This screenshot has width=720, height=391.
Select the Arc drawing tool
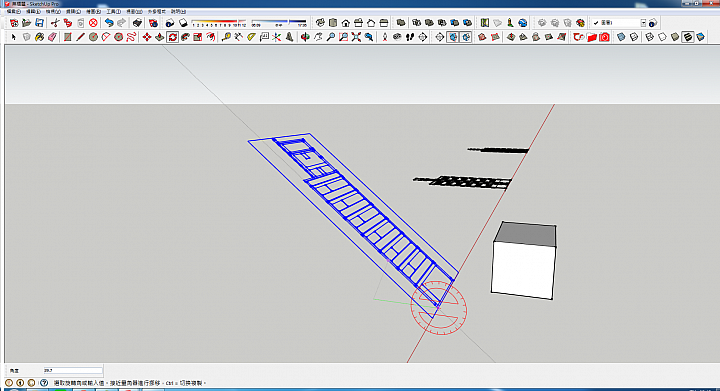(106, 37)
